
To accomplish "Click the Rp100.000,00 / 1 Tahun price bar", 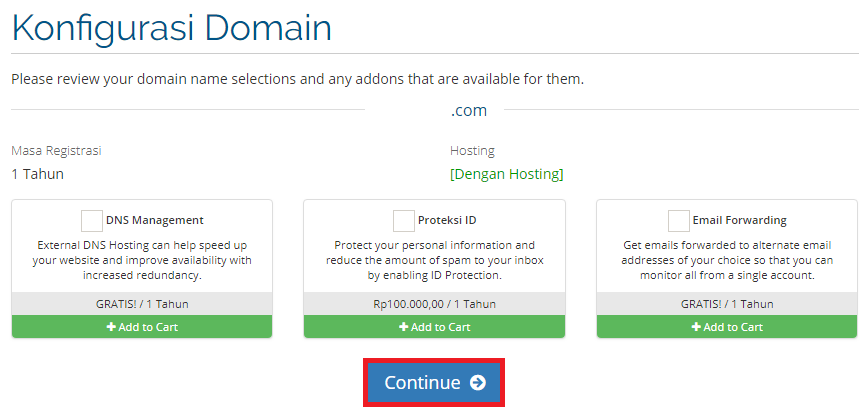I will 434,304.
